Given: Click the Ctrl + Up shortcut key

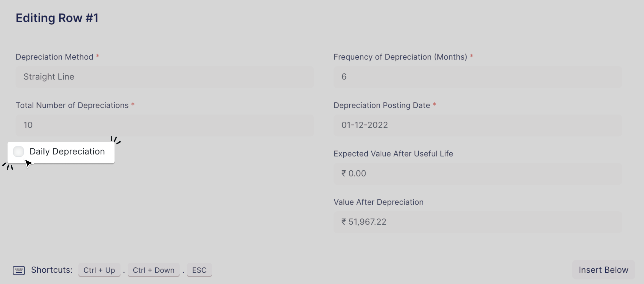Looking at the screenshot, I should pos(99,270).
